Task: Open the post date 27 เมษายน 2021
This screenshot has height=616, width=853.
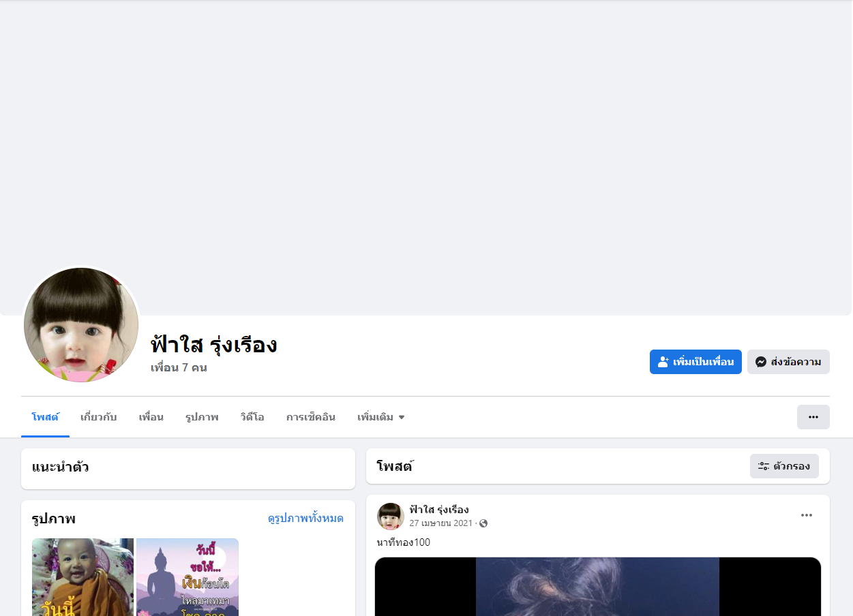Action: pos(441,523)
